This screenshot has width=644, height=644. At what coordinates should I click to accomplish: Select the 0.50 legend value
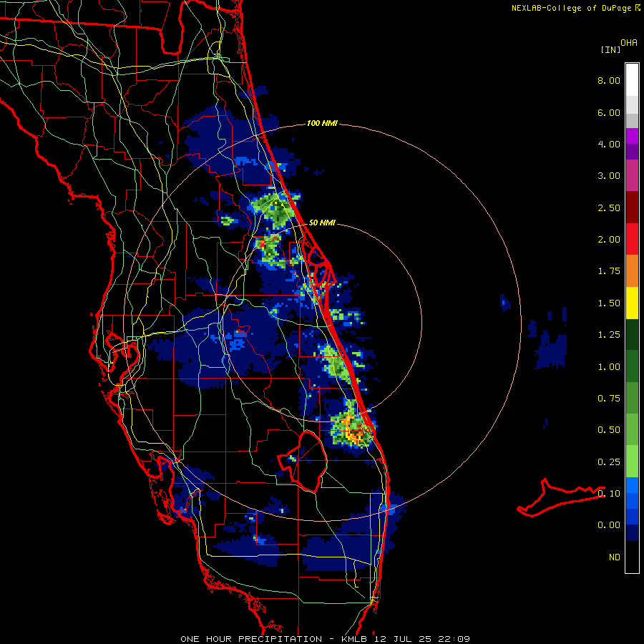(x=609, y=430)
